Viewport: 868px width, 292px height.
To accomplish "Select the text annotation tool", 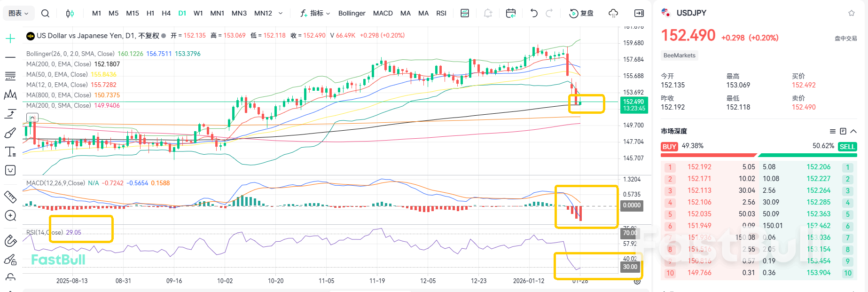I will (x=10, y=151).
